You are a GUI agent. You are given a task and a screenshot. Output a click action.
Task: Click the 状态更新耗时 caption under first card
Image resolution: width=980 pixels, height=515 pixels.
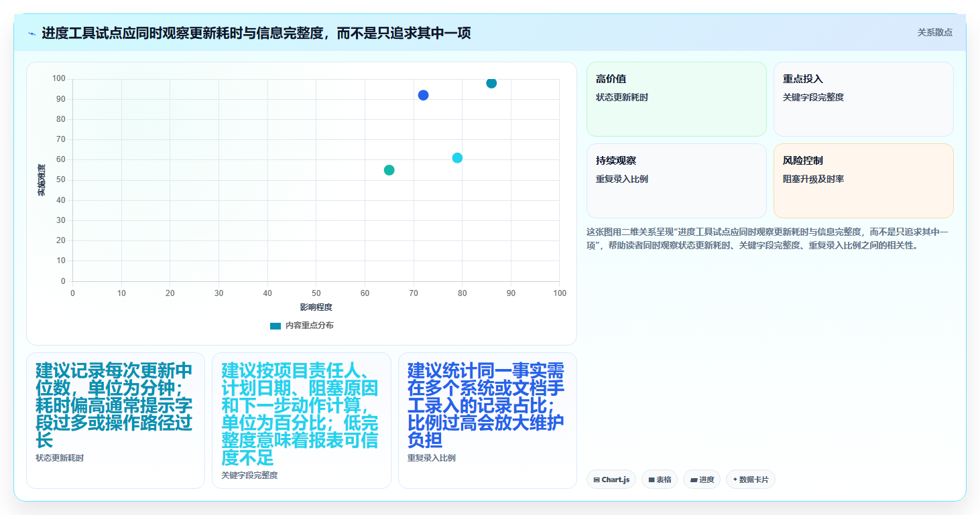(x=60, y=458)
